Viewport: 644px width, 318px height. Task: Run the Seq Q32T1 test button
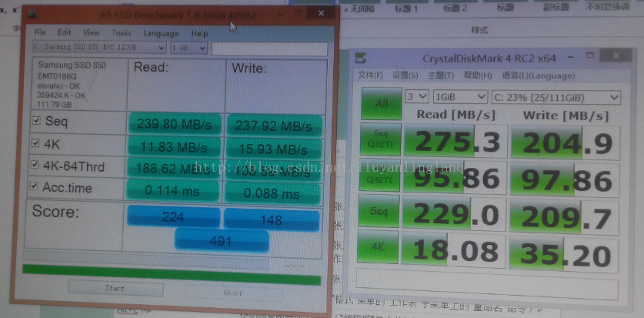click(x=380, y=139)
